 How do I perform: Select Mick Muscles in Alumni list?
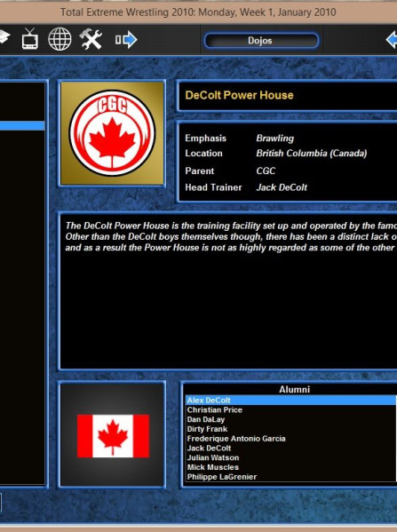[x=290, y=467]
